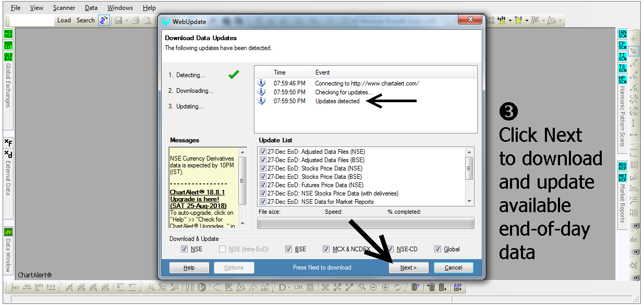
Task: Open the File menu
Action: (x=16, y=8)
